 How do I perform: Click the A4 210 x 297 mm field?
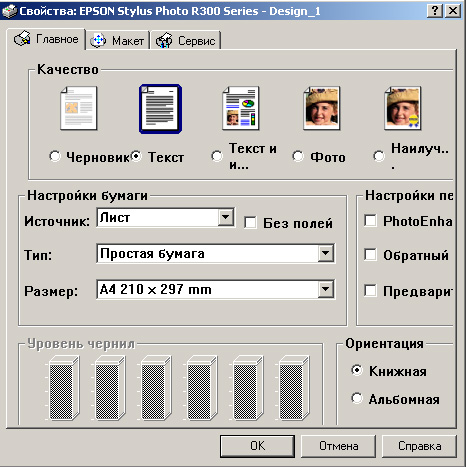216,289
